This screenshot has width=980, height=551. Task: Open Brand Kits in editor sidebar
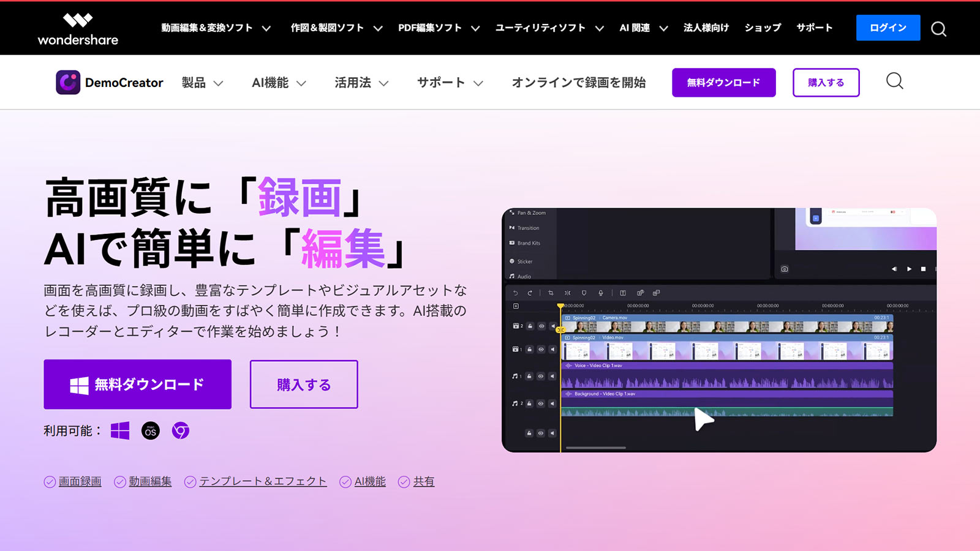point(525,243)
